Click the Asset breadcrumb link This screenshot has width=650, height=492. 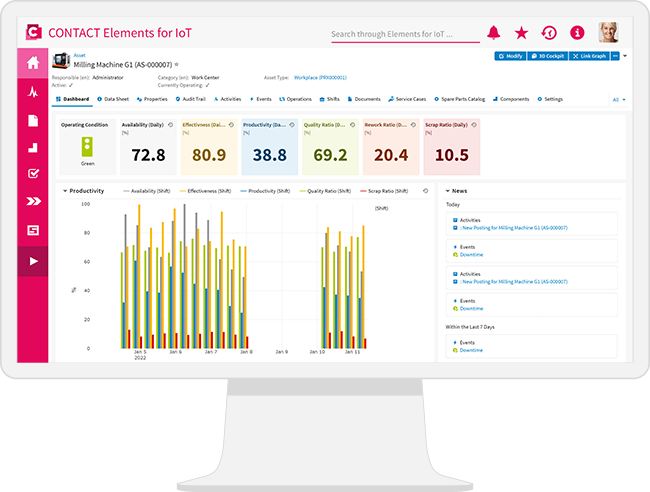coord(79,55)
